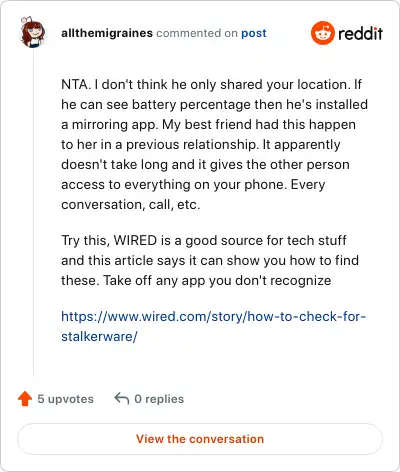Click the orange Reddit Snoo logo
This screenshot has width=400, height=472.
point(322,33)
